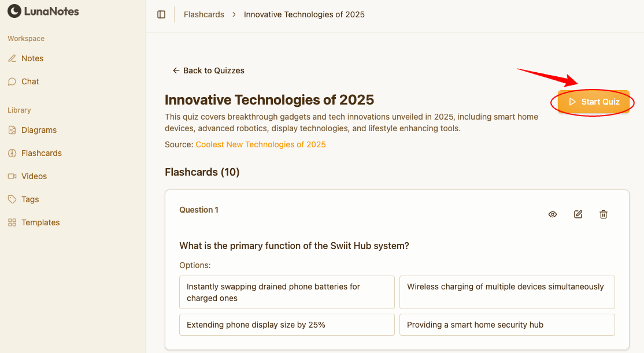Click the Templates grid icon in sidebar
This screenshot has height=353, width=644.
[x=12, y=222]
